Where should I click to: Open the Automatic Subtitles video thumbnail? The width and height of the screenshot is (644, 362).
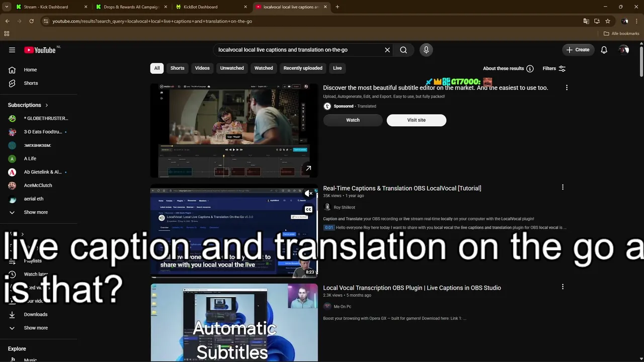[234, 322]
